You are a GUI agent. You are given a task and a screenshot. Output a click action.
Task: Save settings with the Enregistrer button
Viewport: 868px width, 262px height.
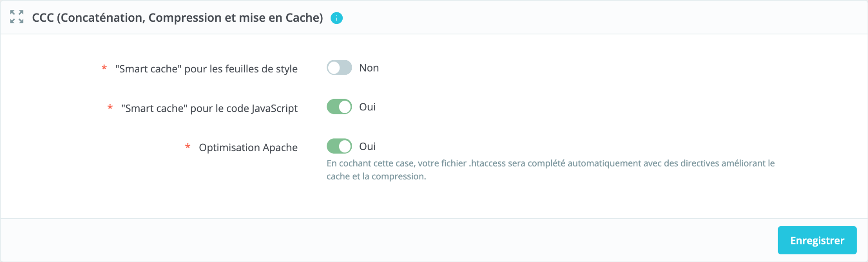(x=817, y=240)
